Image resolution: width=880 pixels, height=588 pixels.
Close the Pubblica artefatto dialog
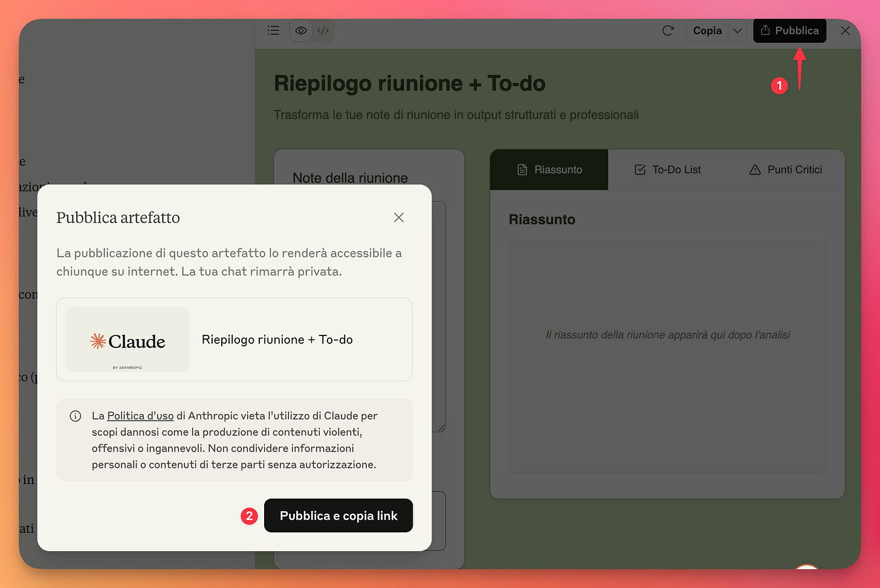399,218
